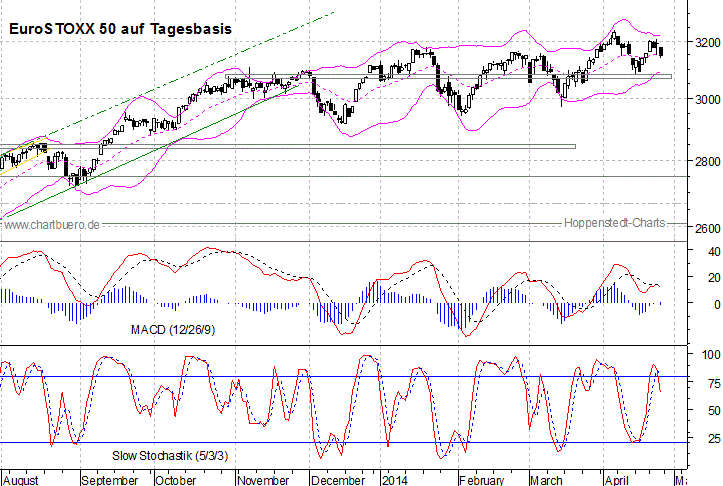Click the March month label
The width and height of the screenshot is (723, 486).
[546, 480]
